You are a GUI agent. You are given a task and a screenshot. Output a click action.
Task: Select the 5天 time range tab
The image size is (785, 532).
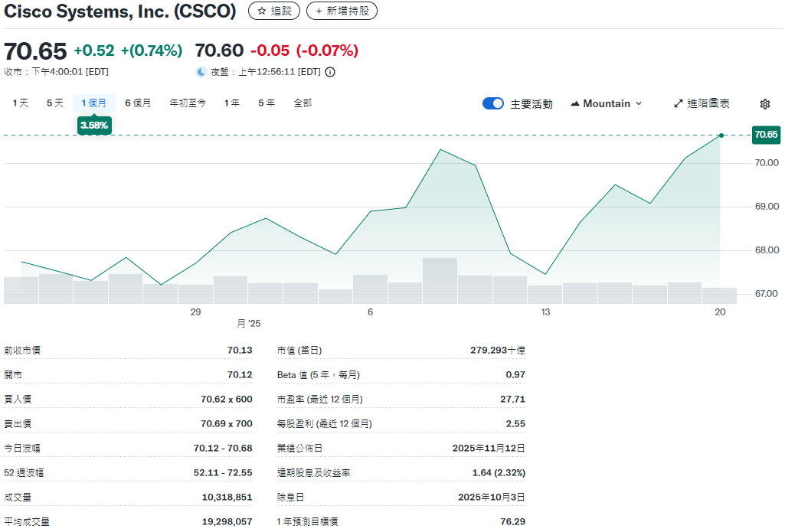click(x=55, y=103)
